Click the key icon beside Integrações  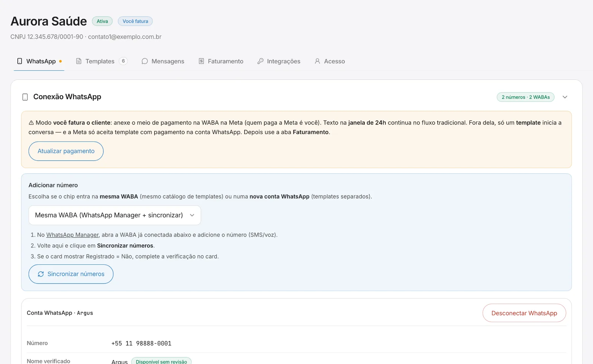pyautogui.click(x=261, y=61)
